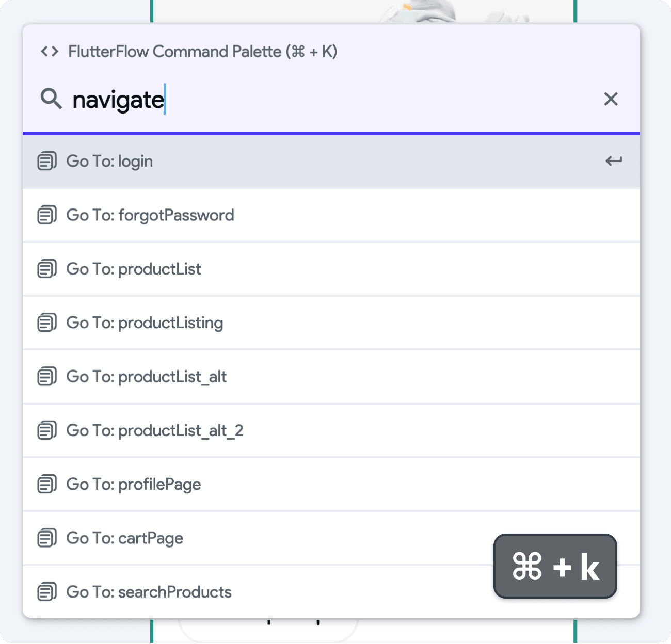Screen dimensions: 671x644
Task: Navigate to Go To: productList_alt
Action: [147, 377]
